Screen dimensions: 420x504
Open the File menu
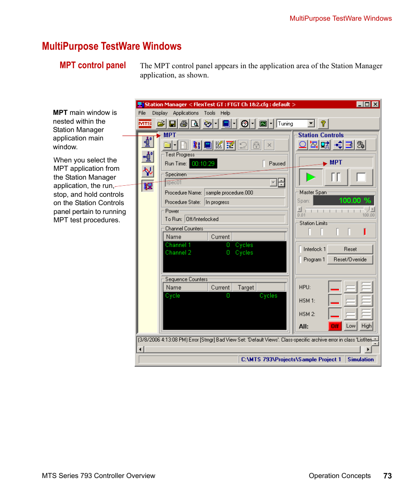tap(142, 113)
